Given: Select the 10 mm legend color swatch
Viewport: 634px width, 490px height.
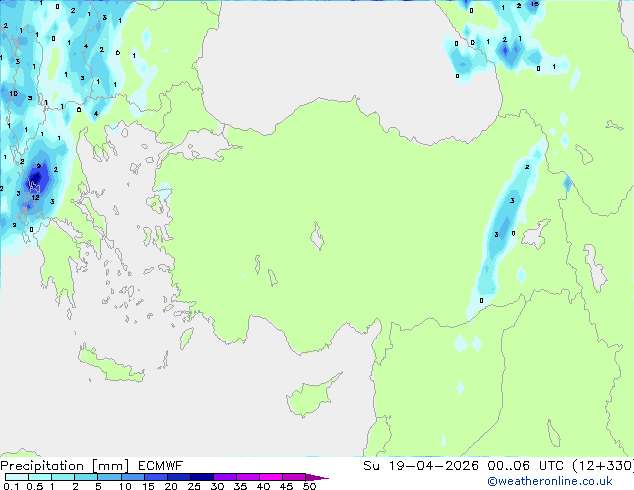Looking at the screenshot, I should 132,477.
